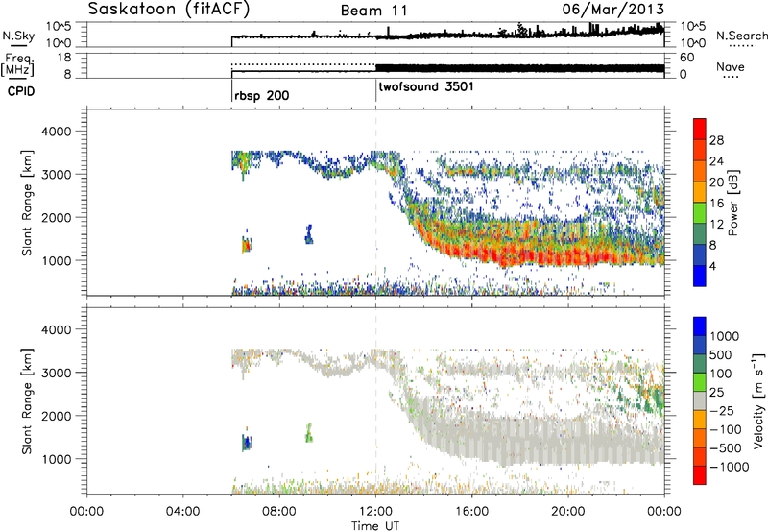Click the "20:00" time tick label

[568, 512]
